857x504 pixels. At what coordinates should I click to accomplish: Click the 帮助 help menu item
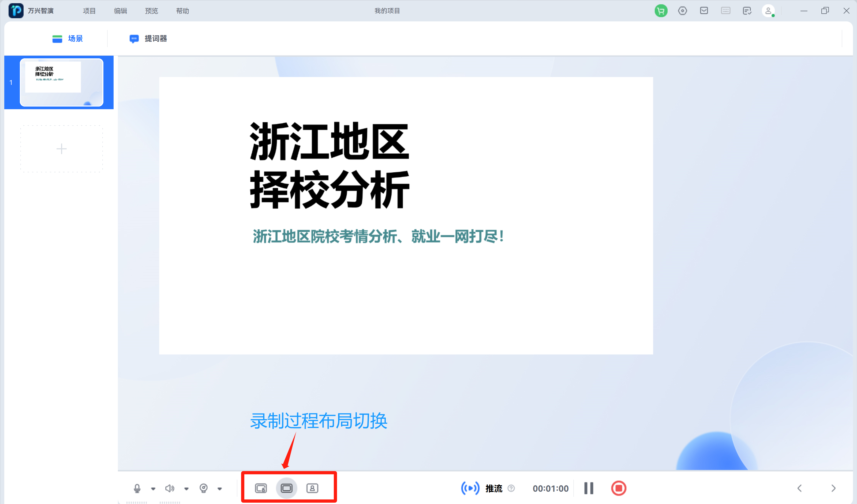[x=182, y=10]
